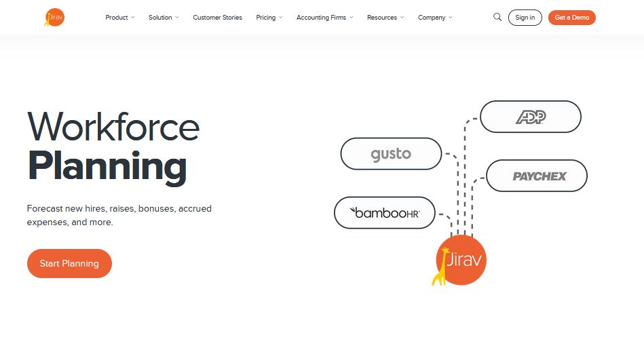Click the large Jirav giraffe circle logo
This screenshot has height=350, width=644.
pos(459,260)
